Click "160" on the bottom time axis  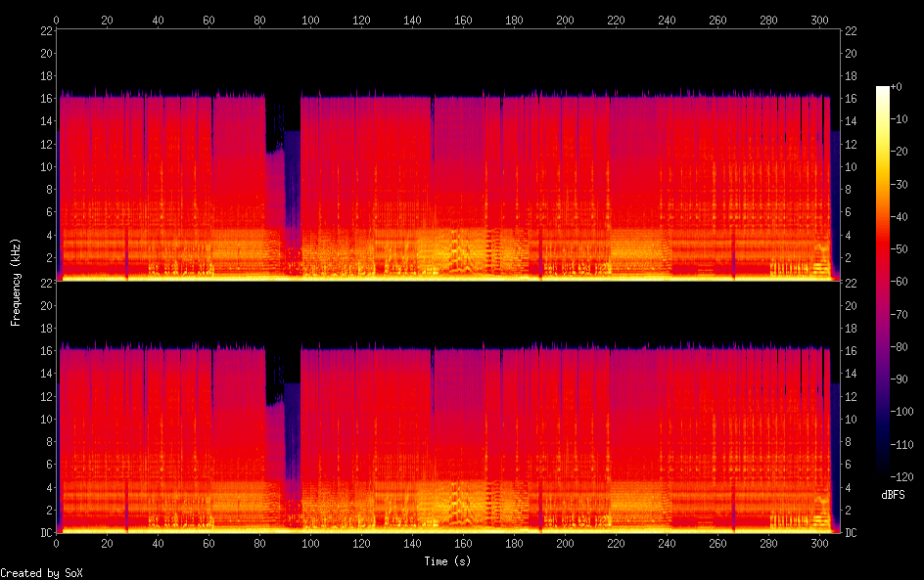[x=463, y=544]
